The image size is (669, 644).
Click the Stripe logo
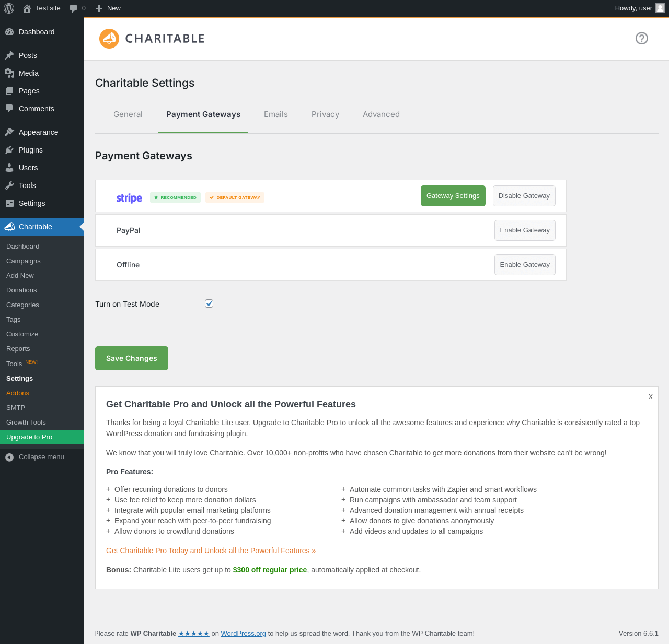[x=129, y=198]
